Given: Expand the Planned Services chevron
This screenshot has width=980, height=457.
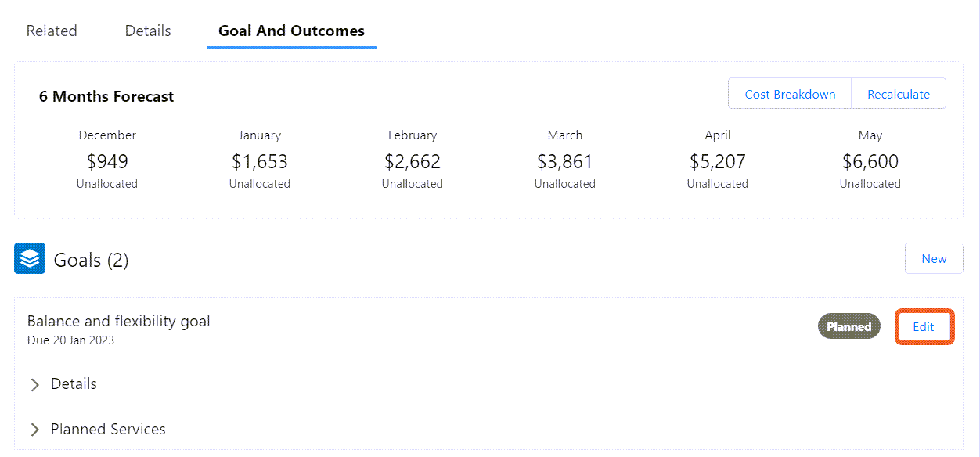Looking at the screenshot, I should pyautogui.click(x=34, y=430).
